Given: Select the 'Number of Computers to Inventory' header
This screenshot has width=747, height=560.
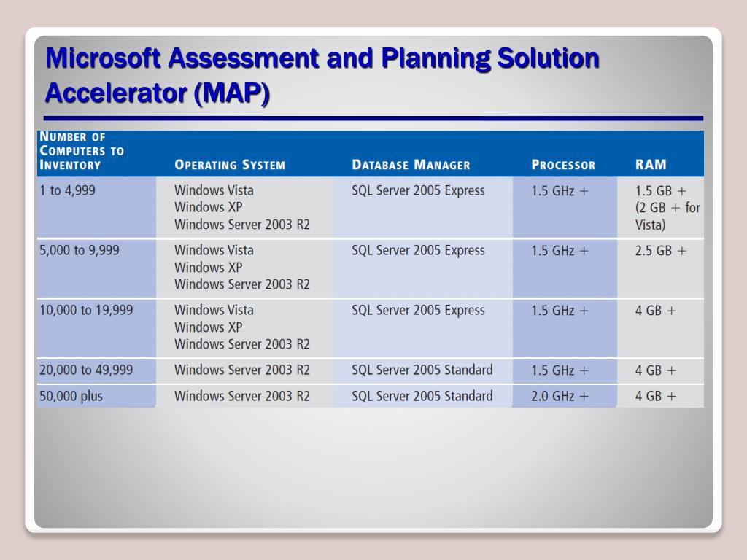Looking at the screenshot, I should point(82,151).
